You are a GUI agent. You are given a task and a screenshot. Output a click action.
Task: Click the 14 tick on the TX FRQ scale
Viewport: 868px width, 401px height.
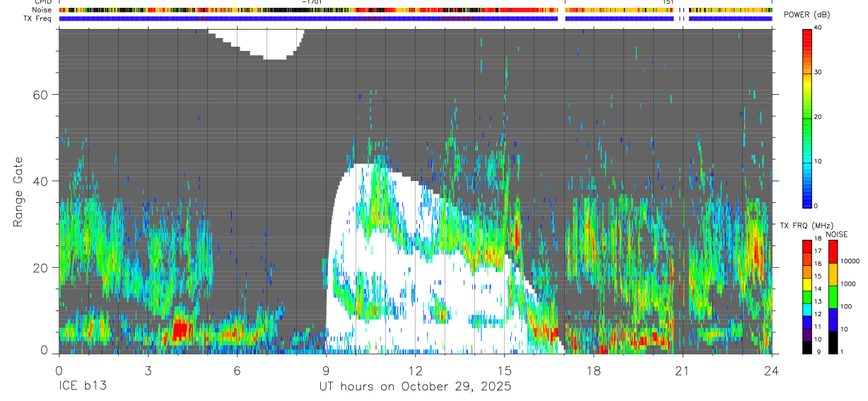click(818, 289)
